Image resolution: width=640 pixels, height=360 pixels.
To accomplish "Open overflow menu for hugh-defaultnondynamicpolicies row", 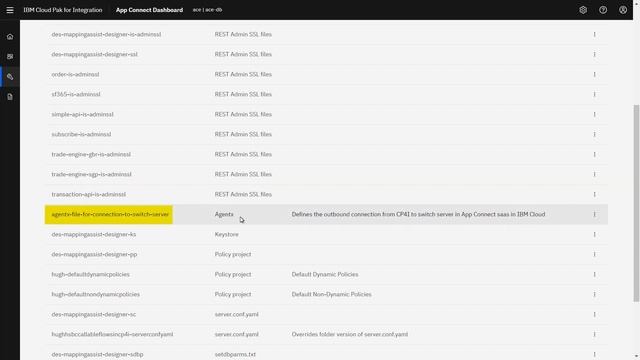I will [594, 294].
